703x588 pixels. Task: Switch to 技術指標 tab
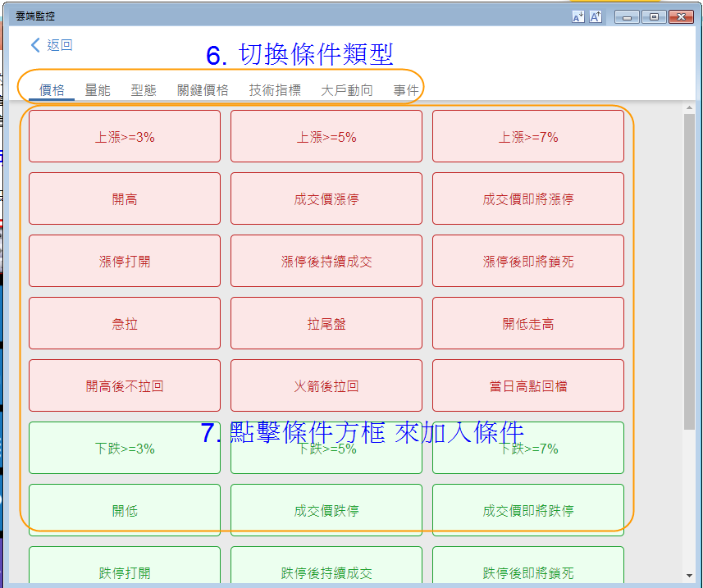[x=275, y=90]
